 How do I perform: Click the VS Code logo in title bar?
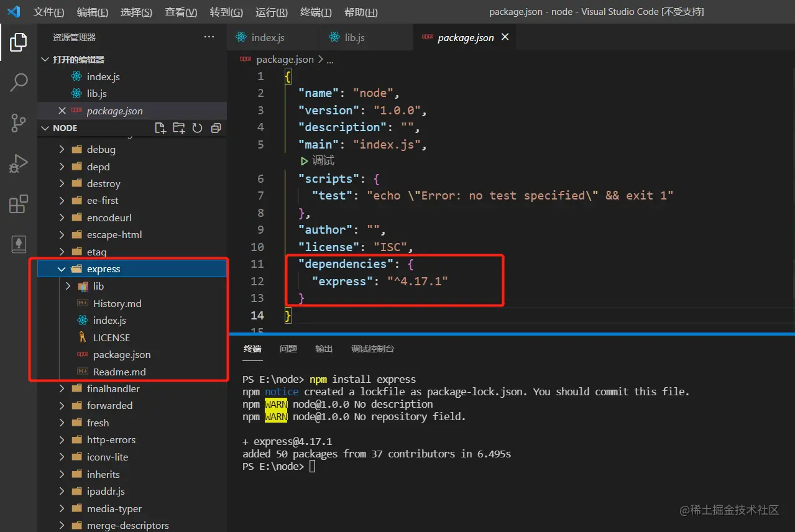tap(14, 12)
